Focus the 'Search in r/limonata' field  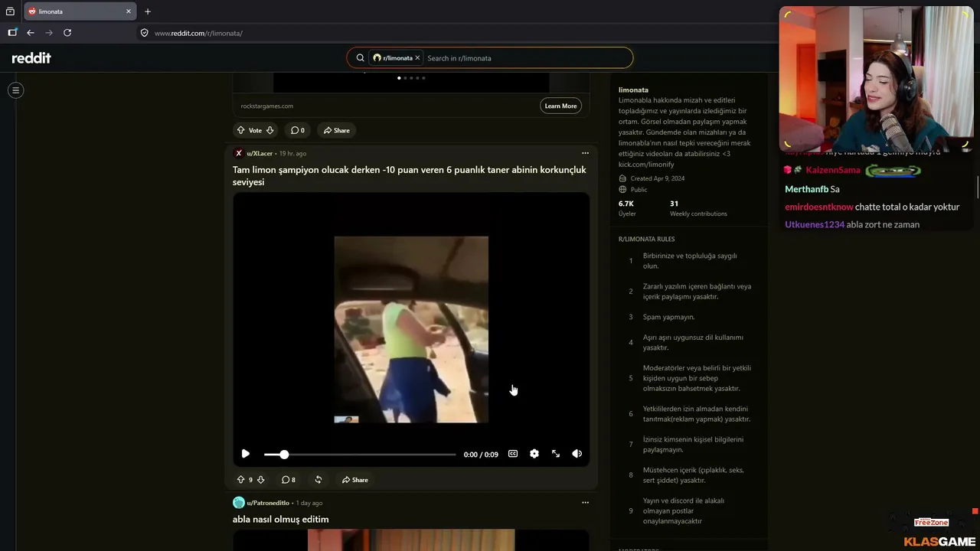pos(527,58)
